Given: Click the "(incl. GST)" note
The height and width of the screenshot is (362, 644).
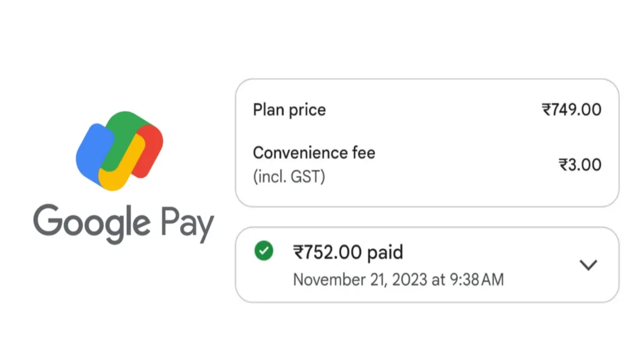Looking at the screenshot, I should [289, 176].
